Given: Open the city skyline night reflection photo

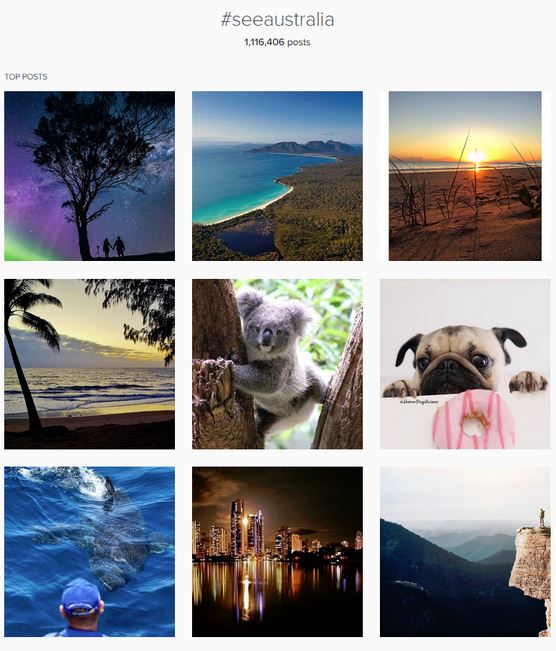Looking at the screenshot, I should coord(277,552).
